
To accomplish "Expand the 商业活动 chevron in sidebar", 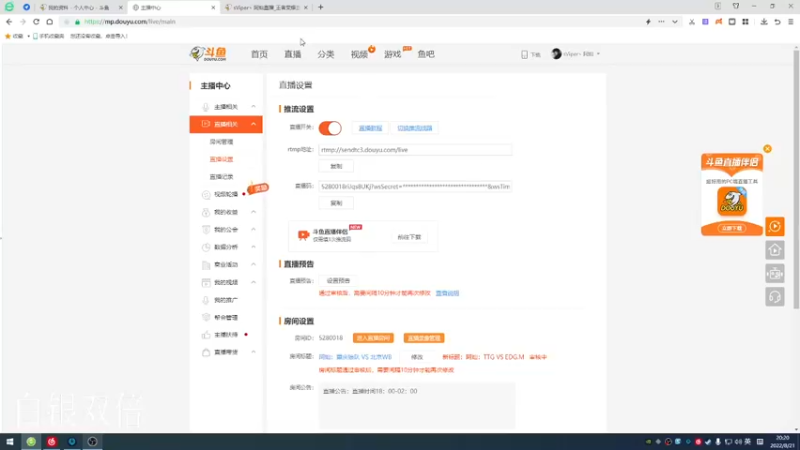I will (253, 264).
